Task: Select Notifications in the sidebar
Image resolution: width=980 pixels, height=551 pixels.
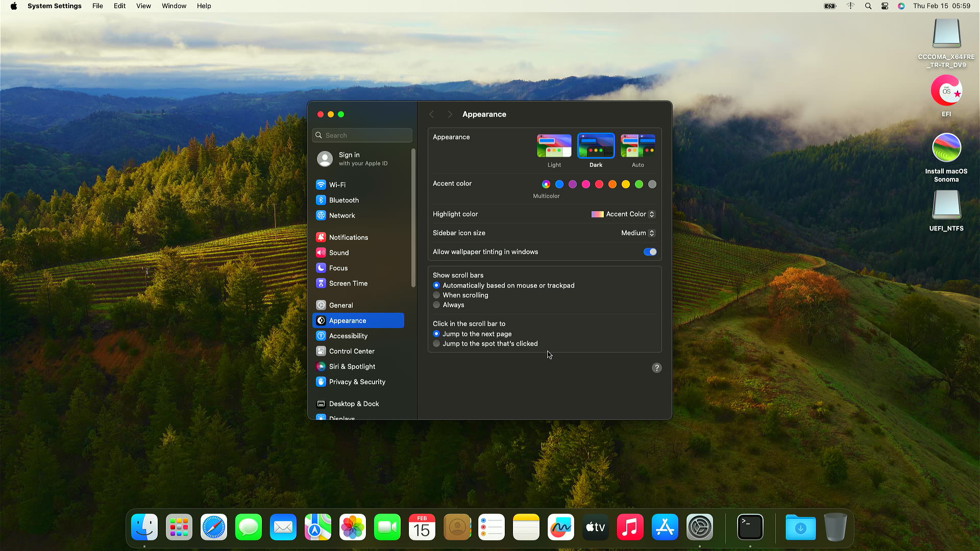Action: (348, 237)
